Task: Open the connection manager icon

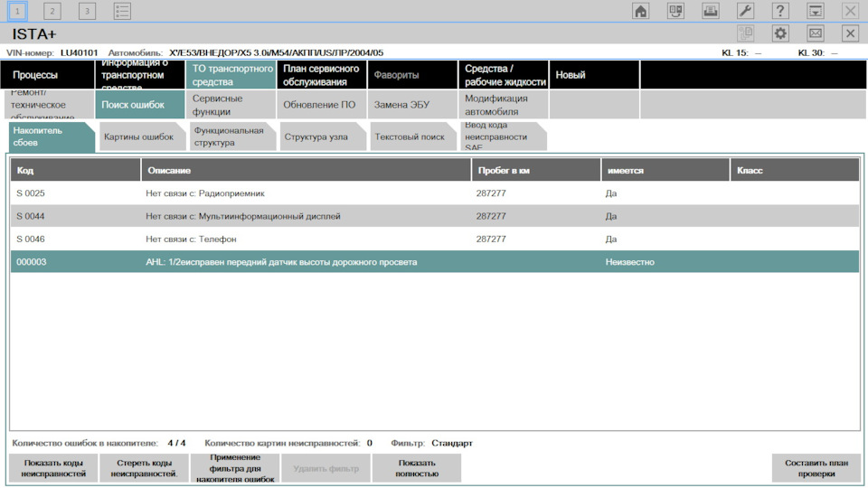Action: pos(675,11)
